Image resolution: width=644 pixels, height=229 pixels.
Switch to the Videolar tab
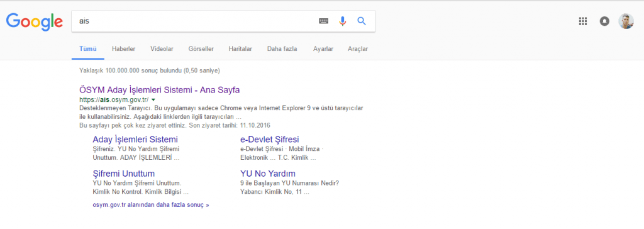click(x=162, y=49)
